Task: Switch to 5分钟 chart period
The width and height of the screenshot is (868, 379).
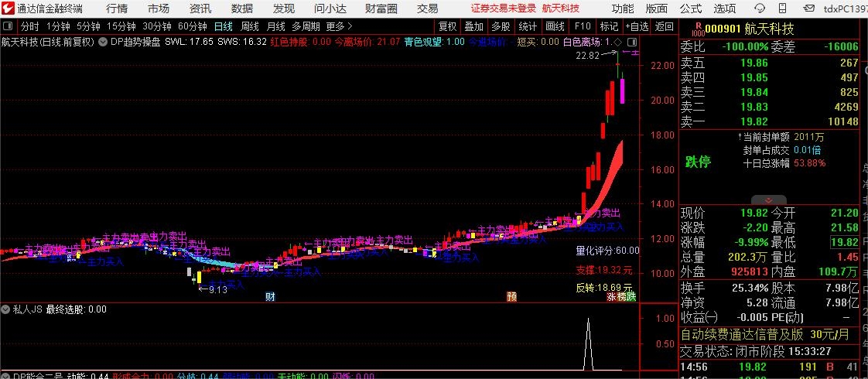Action: click(x=88, y=26)
